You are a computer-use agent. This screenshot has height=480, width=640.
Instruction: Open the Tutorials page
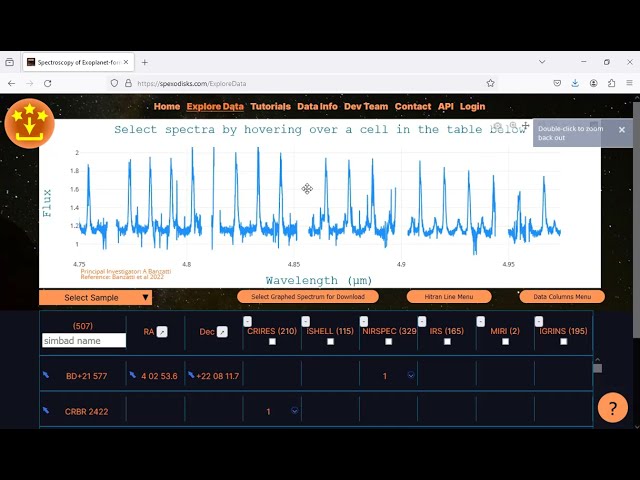pyautogui.click(x=270, y=107)
